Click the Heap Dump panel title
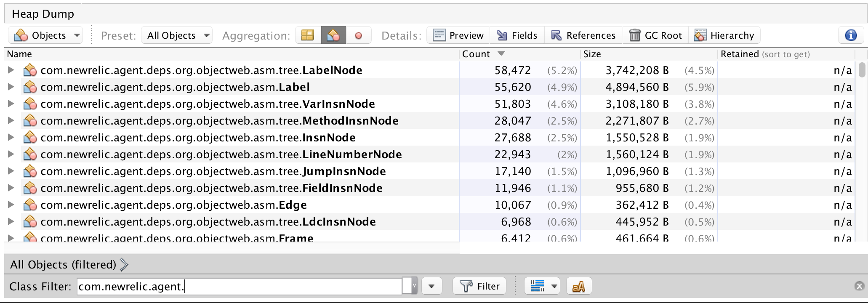The image size is (868, 303). coord(43,14)
